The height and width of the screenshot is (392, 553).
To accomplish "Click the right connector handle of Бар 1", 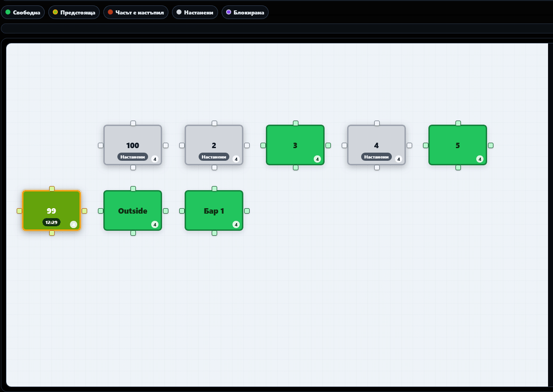I will pos(247,211).
